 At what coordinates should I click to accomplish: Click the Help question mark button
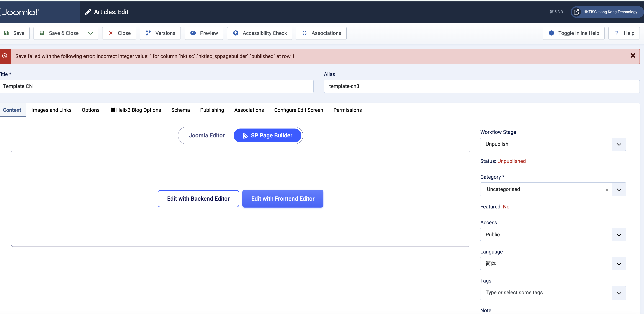624,33
